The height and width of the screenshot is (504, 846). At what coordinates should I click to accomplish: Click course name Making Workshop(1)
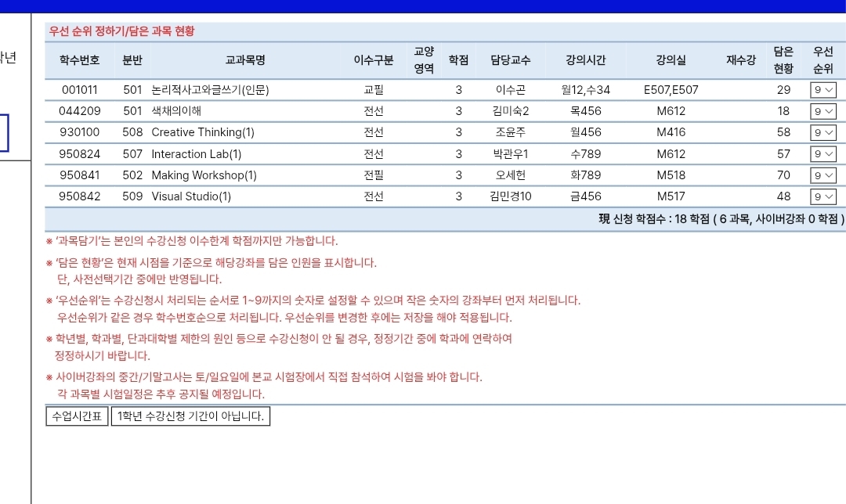pos(204,175)
